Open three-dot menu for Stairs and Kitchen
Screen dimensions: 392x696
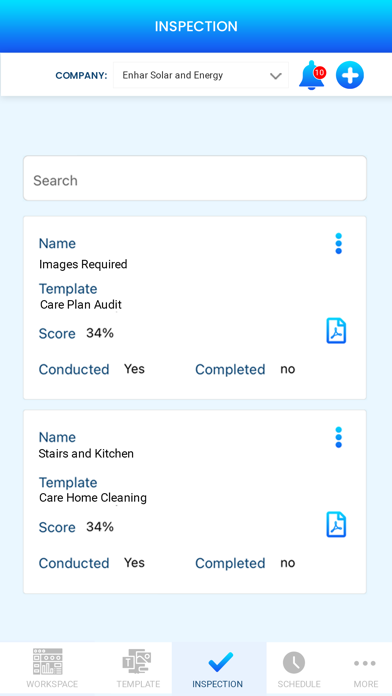pyautogui.click(x=339, y=438)
